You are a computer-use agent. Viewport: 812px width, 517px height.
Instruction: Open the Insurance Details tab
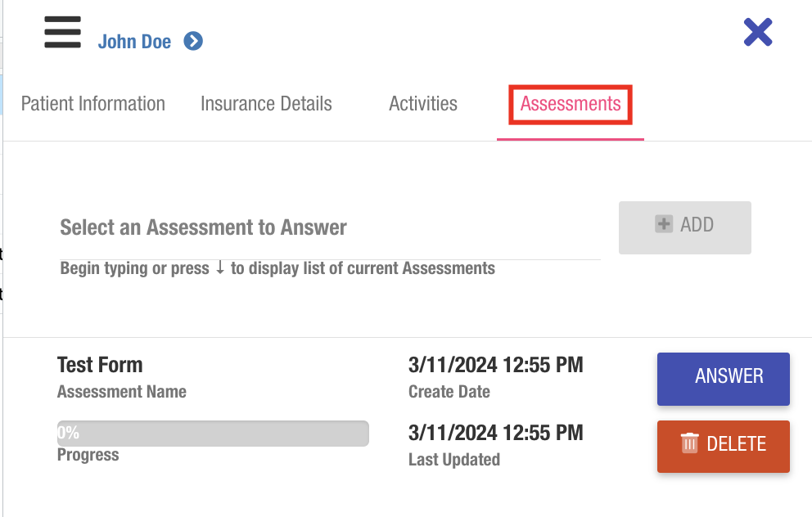click(x=266, y=104)
